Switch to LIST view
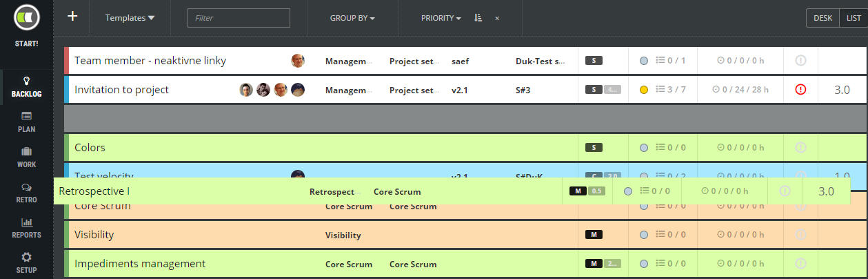The height and width of the screenshot is (279, 868). click(854, 18)
